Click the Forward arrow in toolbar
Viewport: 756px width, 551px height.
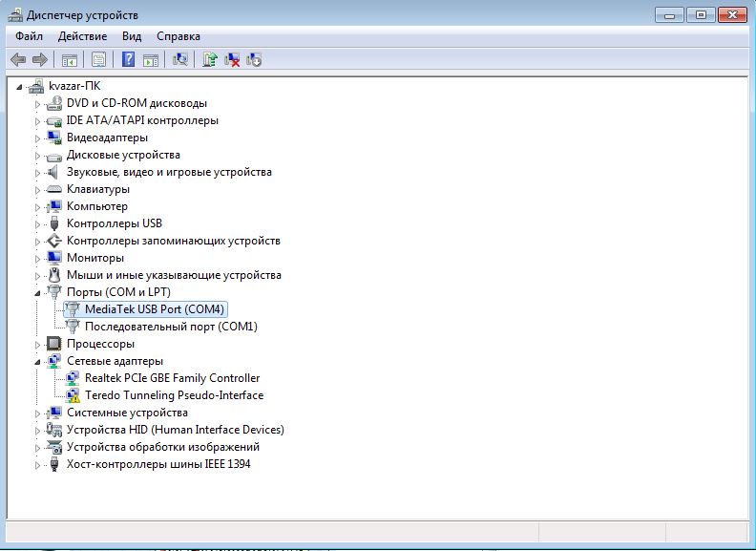pyautogui.click(x=40, y=59)
